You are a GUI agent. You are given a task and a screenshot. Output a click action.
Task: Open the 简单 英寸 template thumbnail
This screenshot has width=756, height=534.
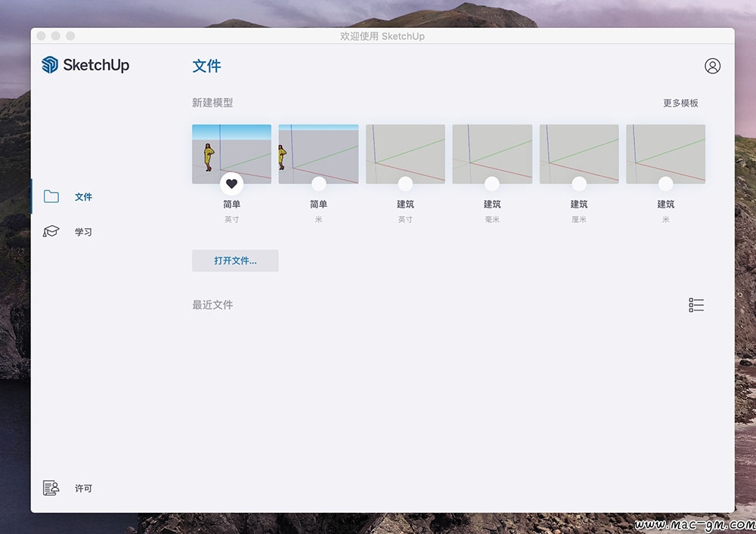tap(231, 150)
